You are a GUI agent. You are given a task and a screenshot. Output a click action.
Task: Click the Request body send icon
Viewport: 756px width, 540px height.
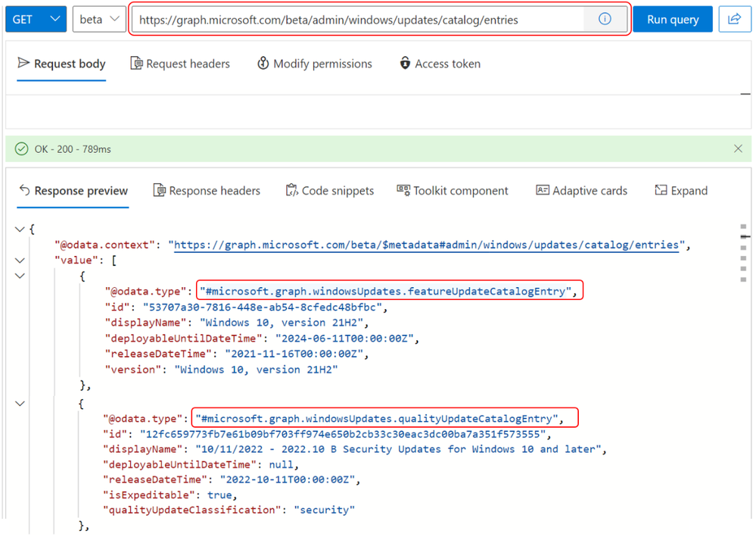(23, 63)
